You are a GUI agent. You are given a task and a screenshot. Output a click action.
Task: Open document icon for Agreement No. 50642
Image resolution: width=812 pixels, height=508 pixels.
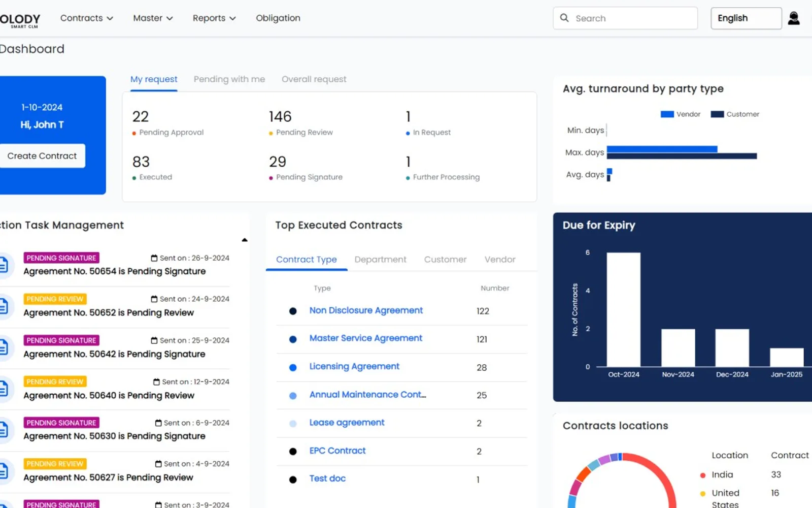coord(4,347)
